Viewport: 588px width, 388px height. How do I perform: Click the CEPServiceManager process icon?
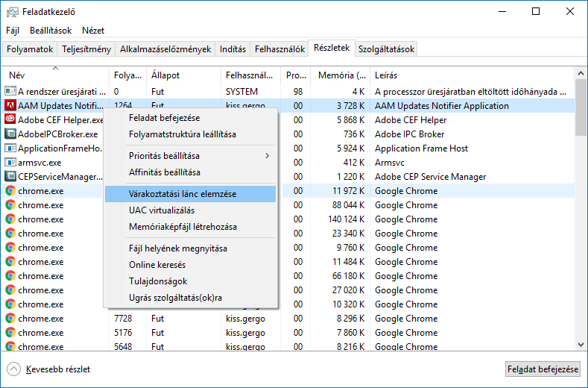pos(10,176)
